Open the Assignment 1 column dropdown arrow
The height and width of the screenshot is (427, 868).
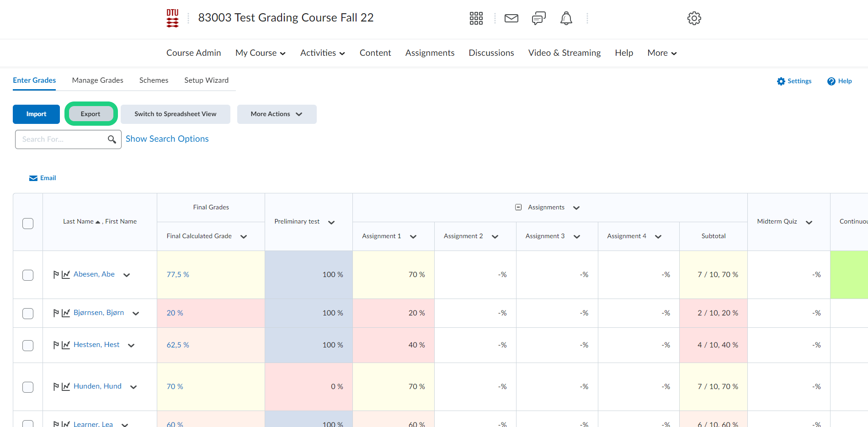[413, 237]
